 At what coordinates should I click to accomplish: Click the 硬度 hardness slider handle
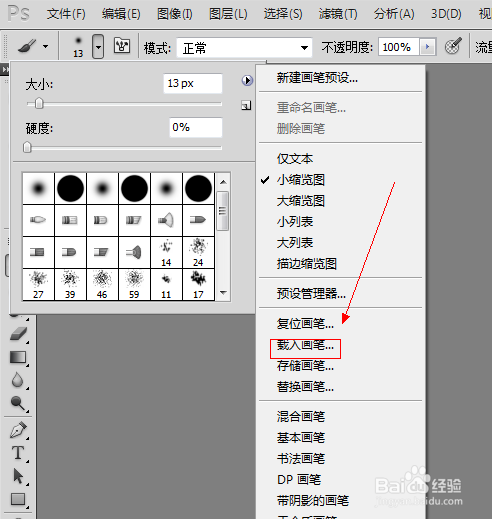tap(27, 147)
